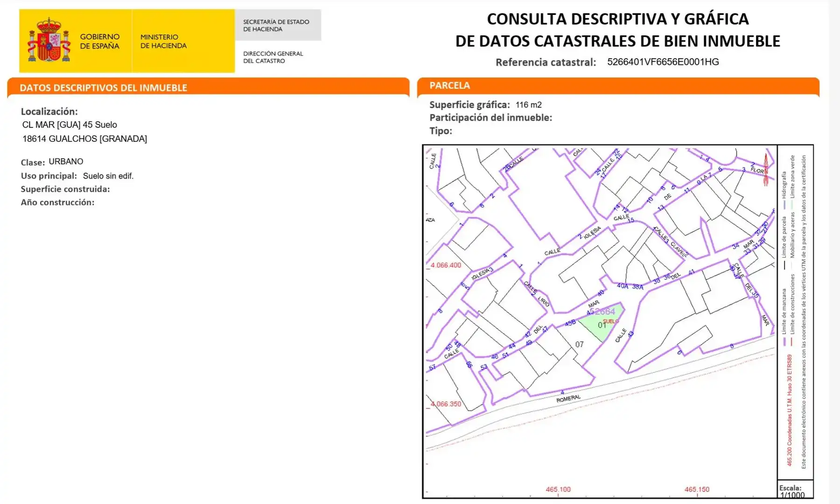Click the 'Límite de manzana' legend entry
The height and width of the screenshot is (504, 840).
click(x=784, y=317)
